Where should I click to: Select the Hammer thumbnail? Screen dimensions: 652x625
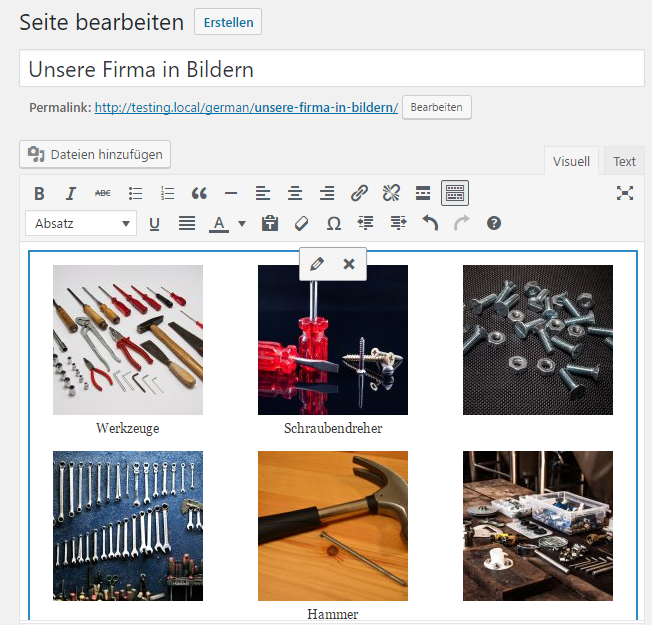point(333,526)
